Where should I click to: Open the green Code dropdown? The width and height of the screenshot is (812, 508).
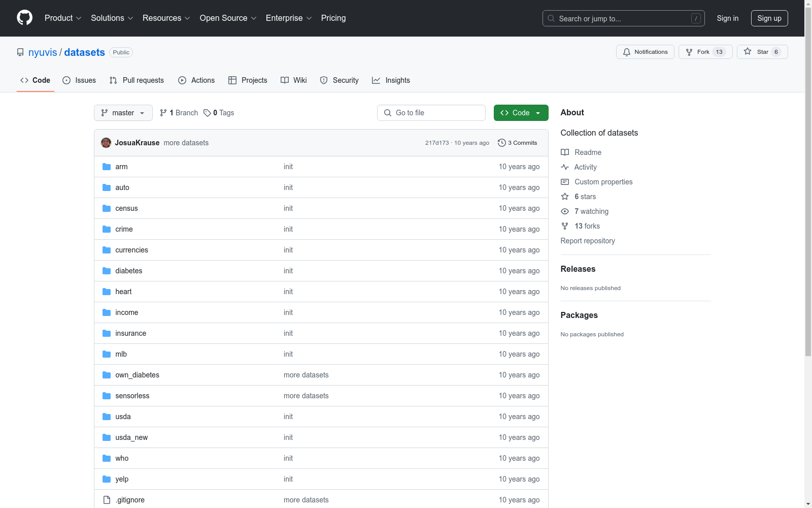(x=521, y=113)
